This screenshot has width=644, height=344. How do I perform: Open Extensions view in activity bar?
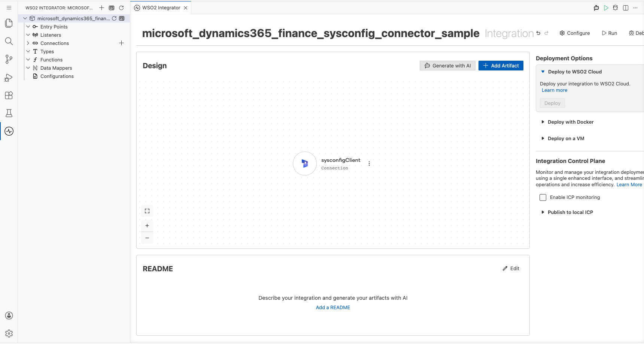click(x=9, y=95)
